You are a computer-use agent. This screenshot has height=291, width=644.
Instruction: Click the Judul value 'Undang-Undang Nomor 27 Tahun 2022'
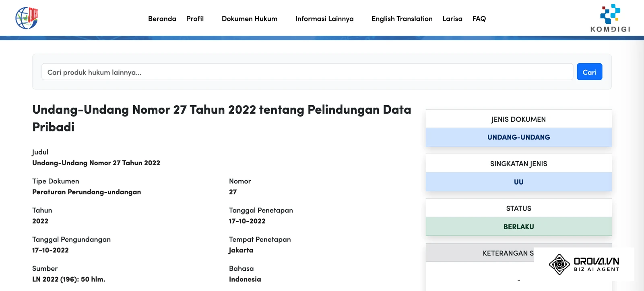click(96, 163)
